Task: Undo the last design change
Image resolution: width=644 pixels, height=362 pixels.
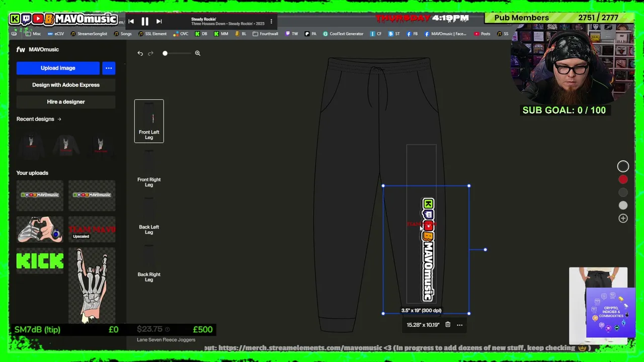Action: (x=140, y=53)
